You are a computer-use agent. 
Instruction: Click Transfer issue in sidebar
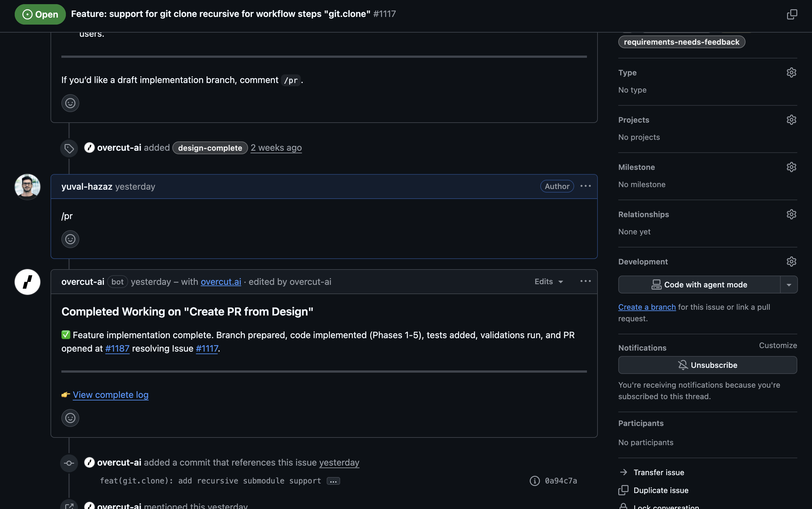point(658,472)
